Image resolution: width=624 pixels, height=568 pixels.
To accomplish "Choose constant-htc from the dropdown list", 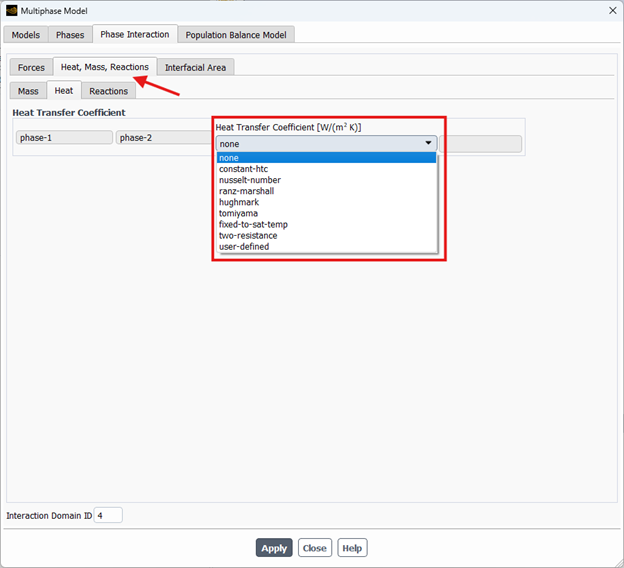I will [x=243, y=169].
